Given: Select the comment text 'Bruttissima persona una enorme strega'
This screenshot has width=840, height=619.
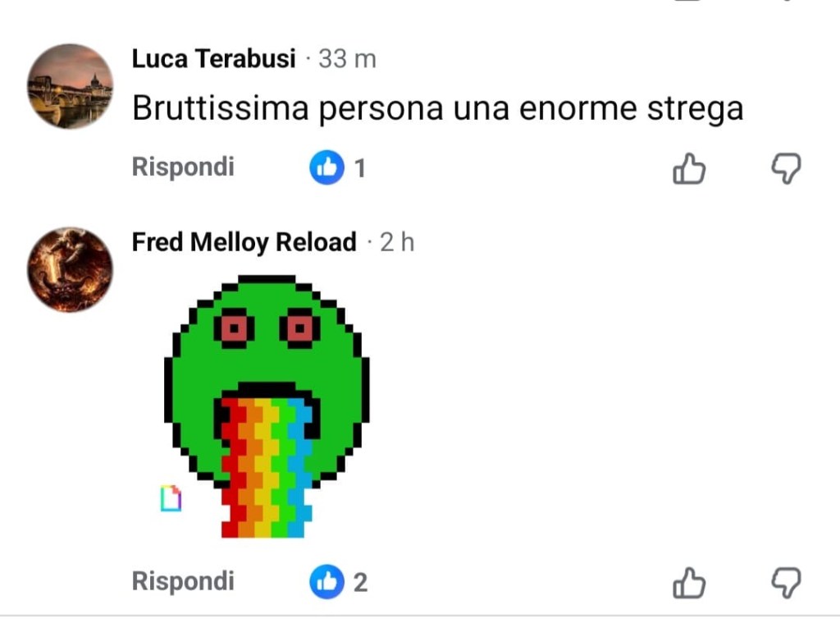Looking at the screenshot, I should click(x=438, y=109).
